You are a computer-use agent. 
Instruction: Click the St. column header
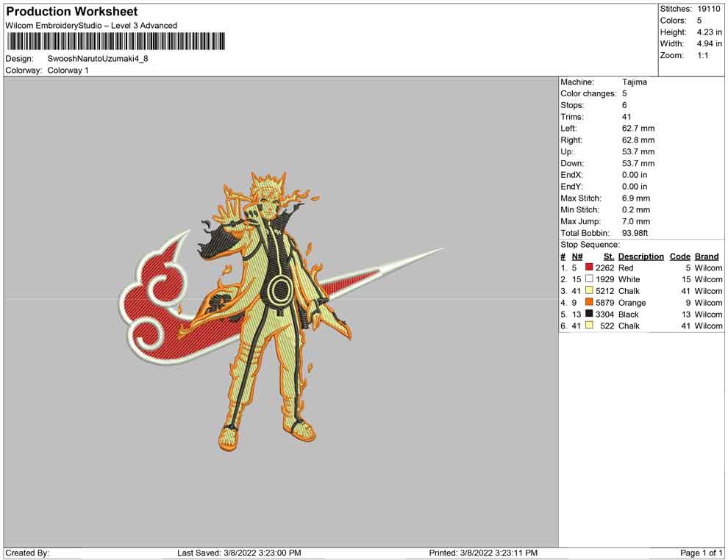(609, 256)
